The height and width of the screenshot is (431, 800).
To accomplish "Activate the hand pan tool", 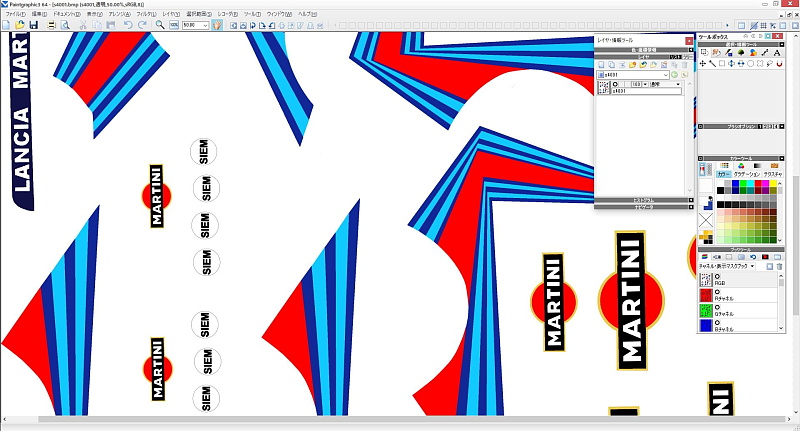I will [x=217, y=25].
